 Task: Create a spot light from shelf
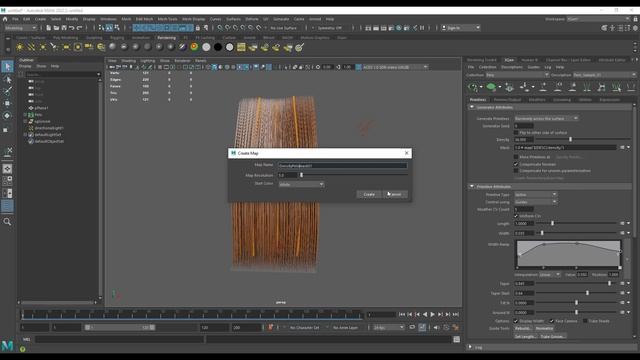[x=54, y=47]
